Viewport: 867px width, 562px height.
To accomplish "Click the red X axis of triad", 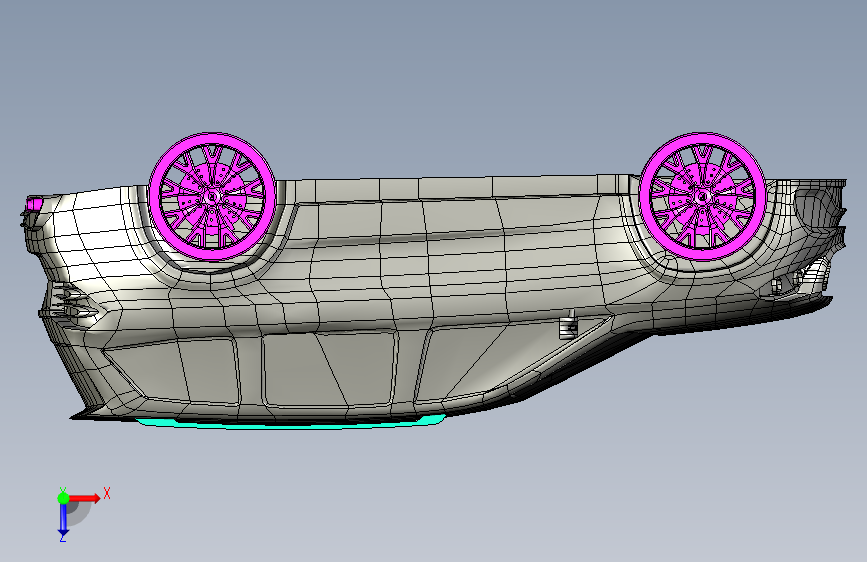I will pyautogui.click(x=85, y=498).
